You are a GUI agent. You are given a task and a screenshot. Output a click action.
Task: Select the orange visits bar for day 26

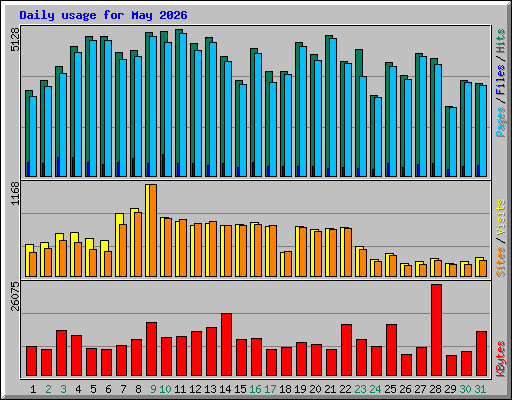click(x=408, y=271)
